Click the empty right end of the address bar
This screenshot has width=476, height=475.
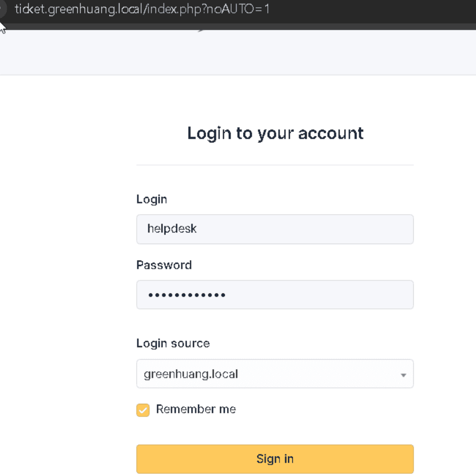pos(373,9)
